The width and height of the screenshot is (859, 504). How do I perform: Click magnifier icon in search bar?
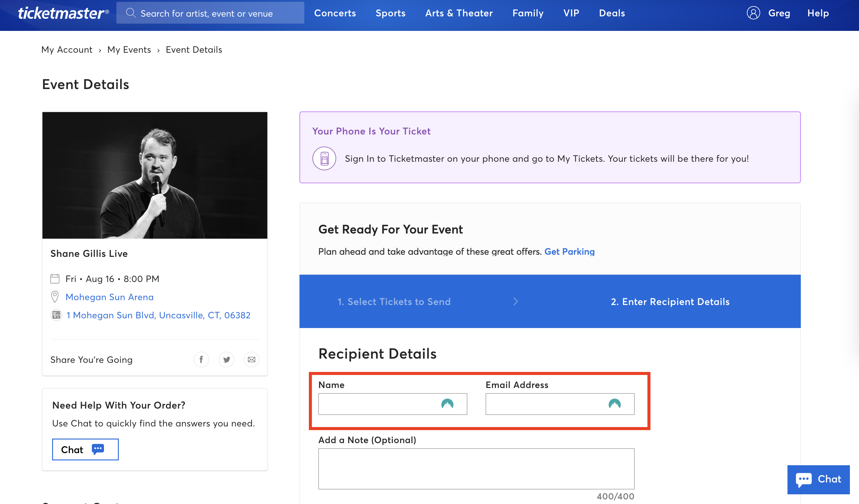(x=131, y=13)
